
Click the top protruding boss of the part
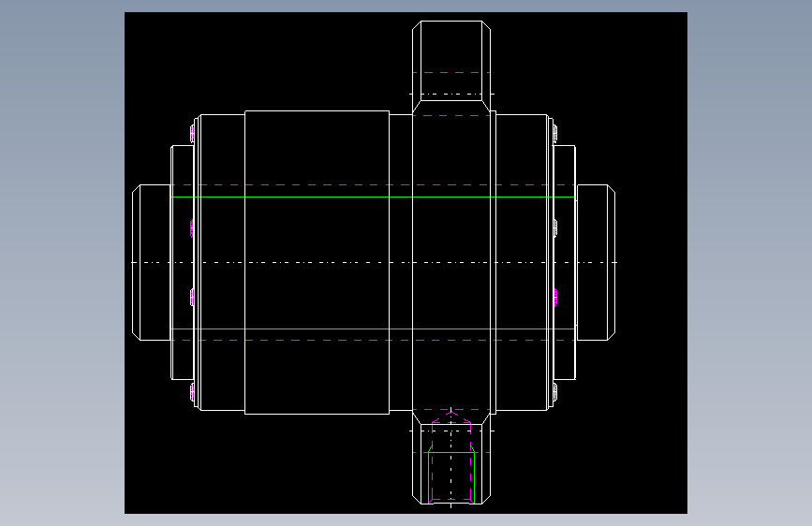point(451,66)
